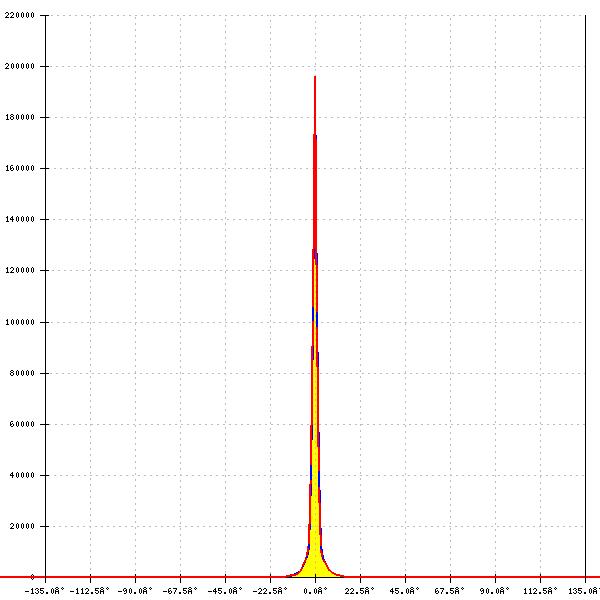Click the 0.0Â° x-axis label
Screen dimensions: 600x600
315,591
